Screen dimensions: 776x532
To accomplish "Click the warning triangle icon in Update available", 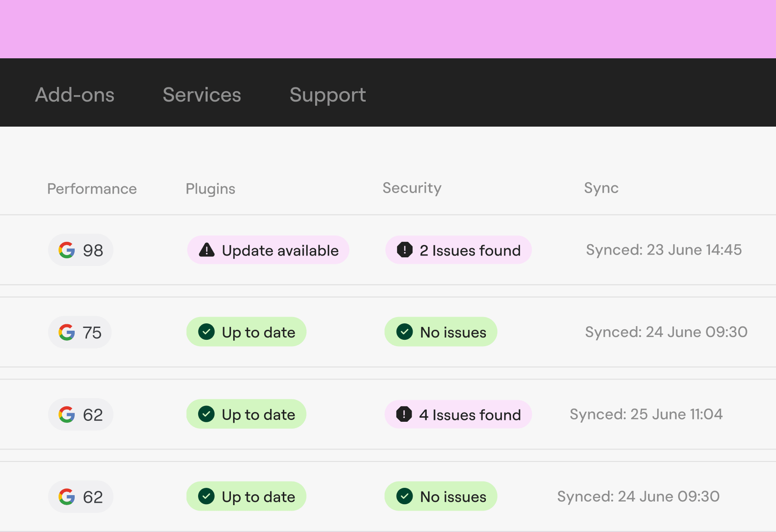I will click(207, 250).
